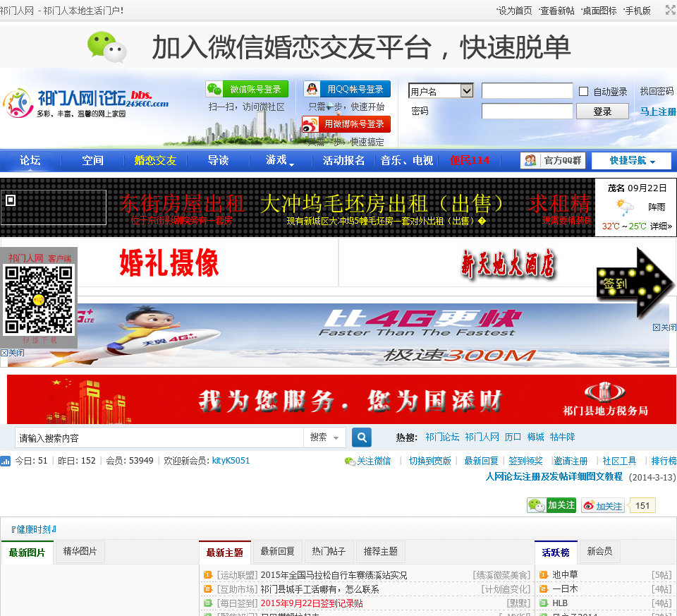Click 桌面图标 at top bar
The height and width of the screenshot is (616, 677).
point(599,11)
